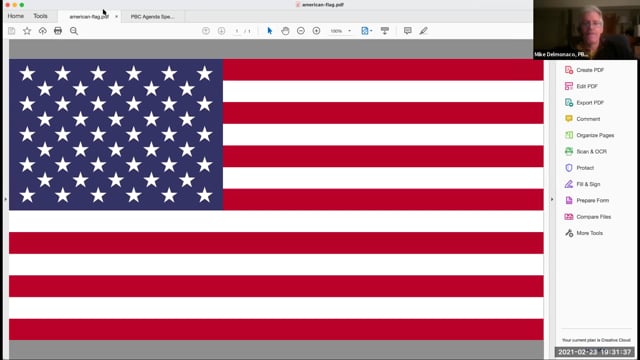Click the Creative Cloud plan text
Screen dimensions: 640x360
[596, 340]
